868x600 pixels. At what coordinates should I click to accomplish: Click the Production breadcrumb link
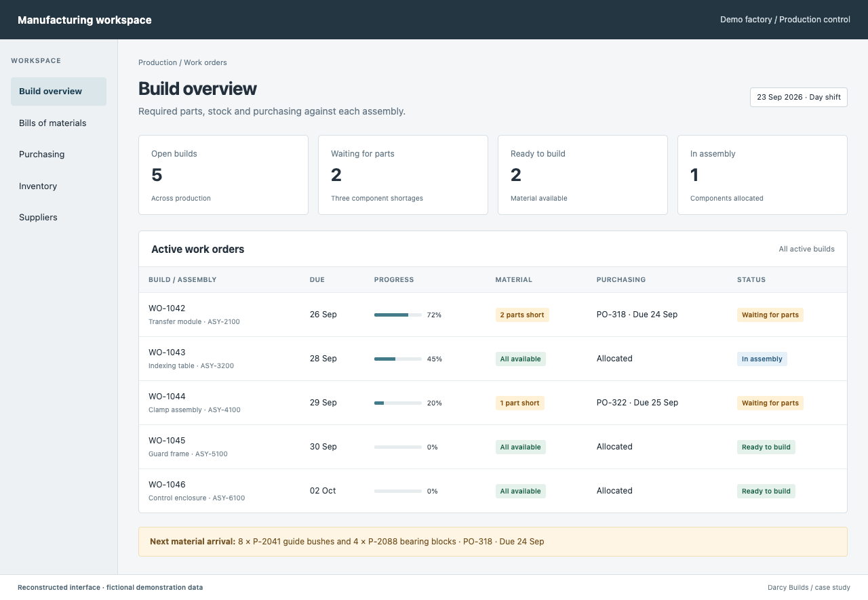(157, 62)
